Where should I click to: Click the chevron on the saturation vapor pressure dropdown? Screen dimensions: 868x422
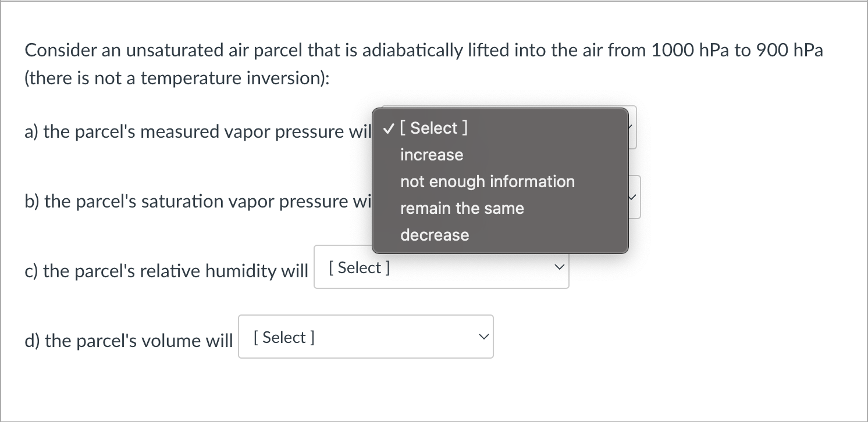(631, 198)
